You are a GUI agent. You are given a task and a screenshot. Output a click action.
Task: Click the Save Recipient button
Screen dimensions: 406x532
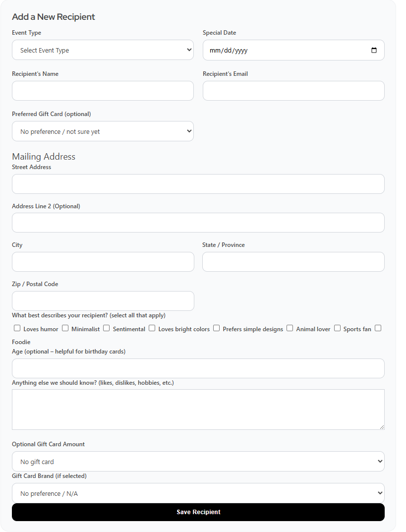pos(198,512)
